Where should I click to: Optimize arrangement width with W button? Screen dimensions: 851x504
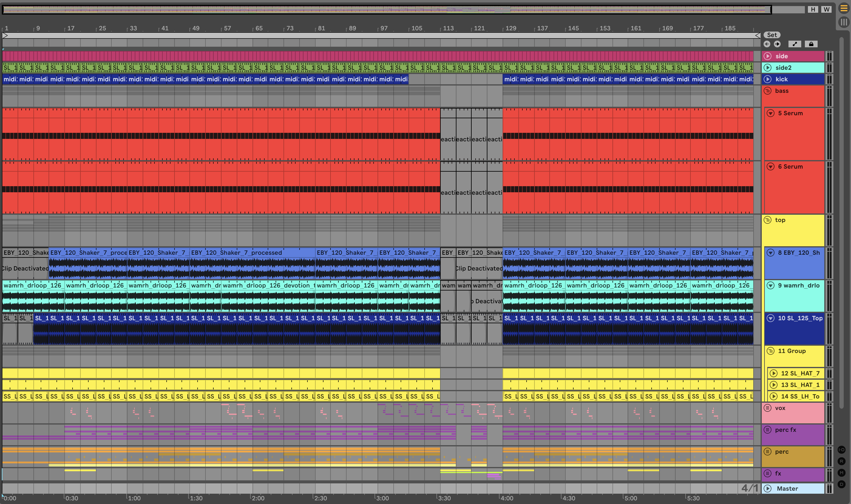point(826,9)
